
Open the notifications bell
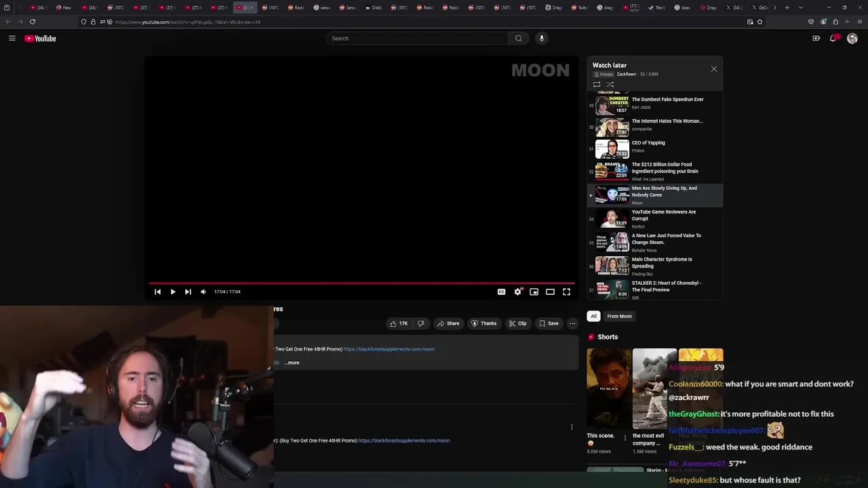point(833,39)
